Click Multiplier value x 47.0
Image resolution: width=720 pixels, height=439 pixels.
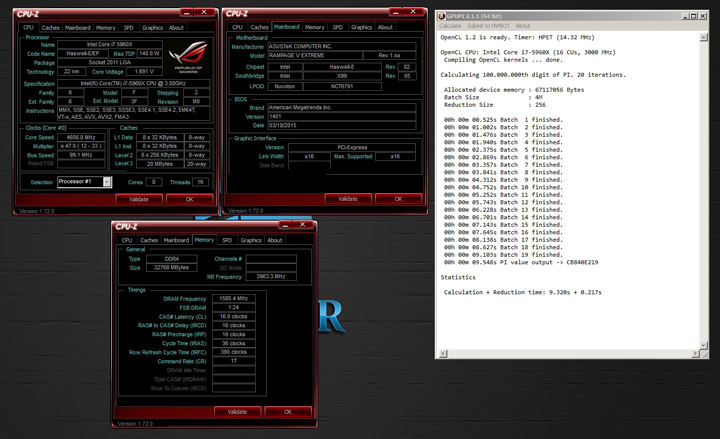[81, 146]
